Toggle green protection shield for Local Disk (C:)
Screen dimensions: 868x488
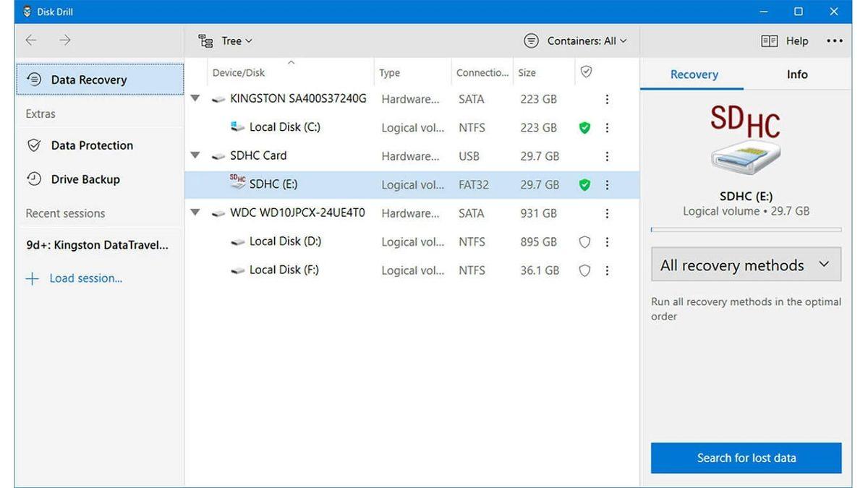[x=584, y=128]
